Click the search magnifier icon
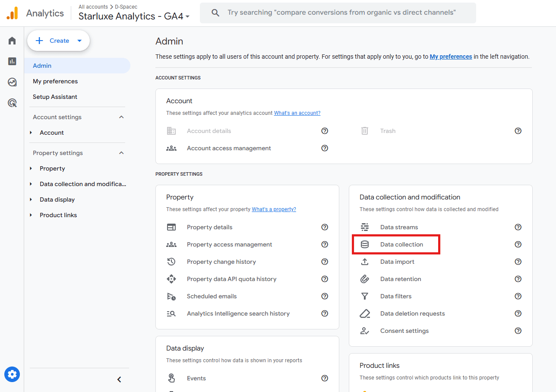The height and width of the screenshot is (392, 556). 215,13
